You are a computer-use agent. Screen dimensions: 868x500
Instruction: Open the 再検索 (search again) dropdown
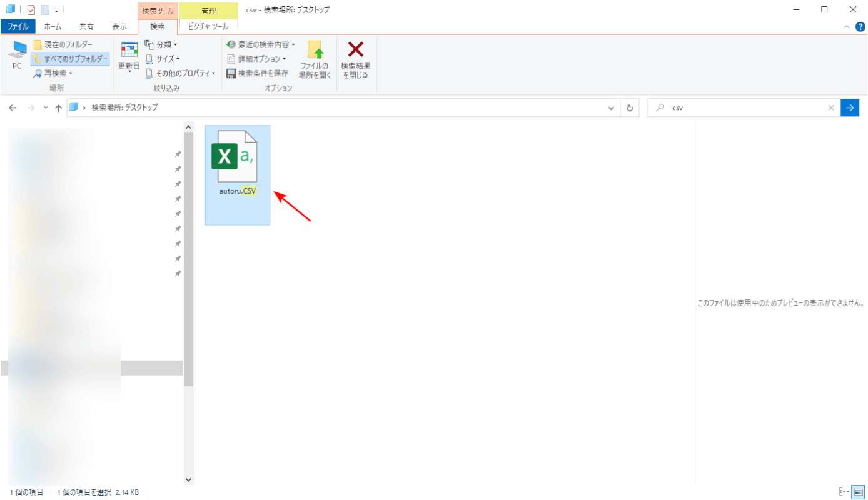53,73
